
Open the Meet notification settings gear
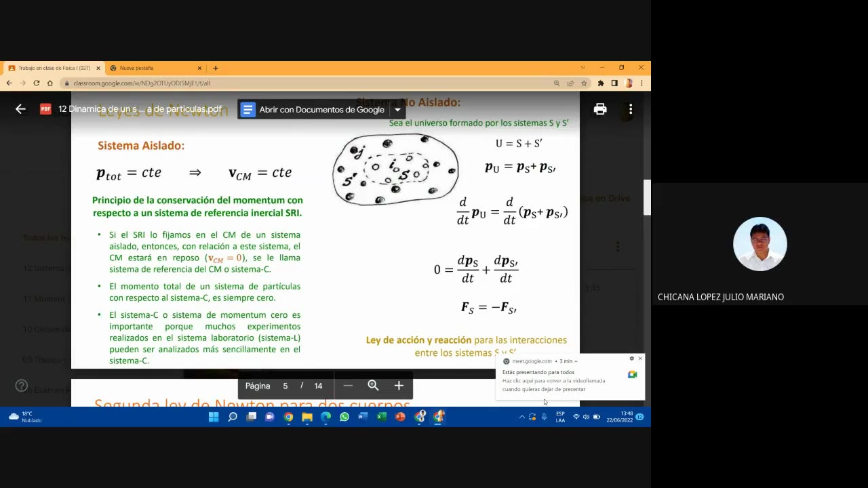click(632, 359)
